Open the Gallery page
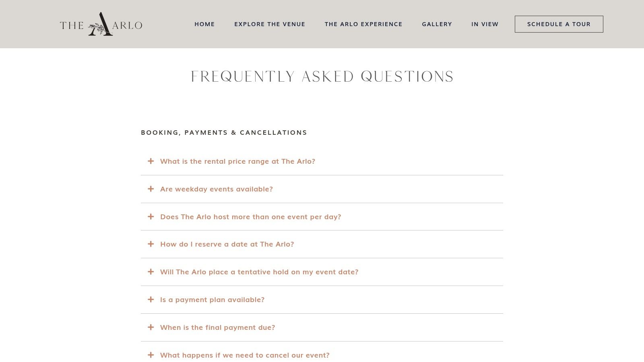This screenshot has height=362, width=644. click(437, 24)
